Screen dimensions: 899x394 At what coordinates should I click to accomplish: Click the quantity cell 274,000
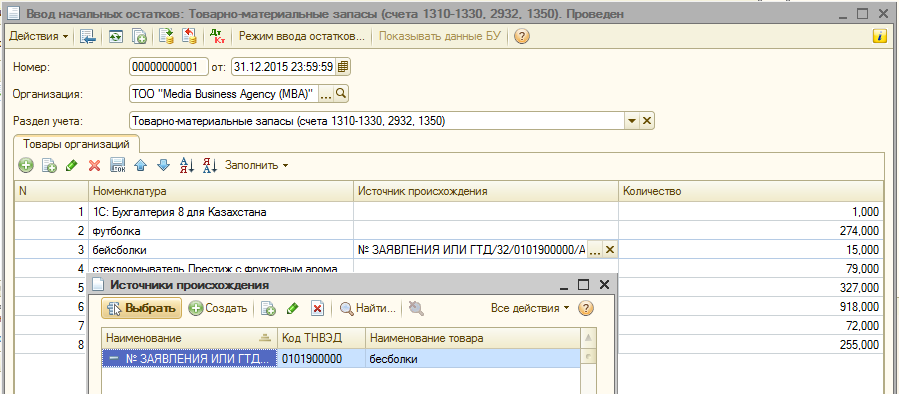751,231
